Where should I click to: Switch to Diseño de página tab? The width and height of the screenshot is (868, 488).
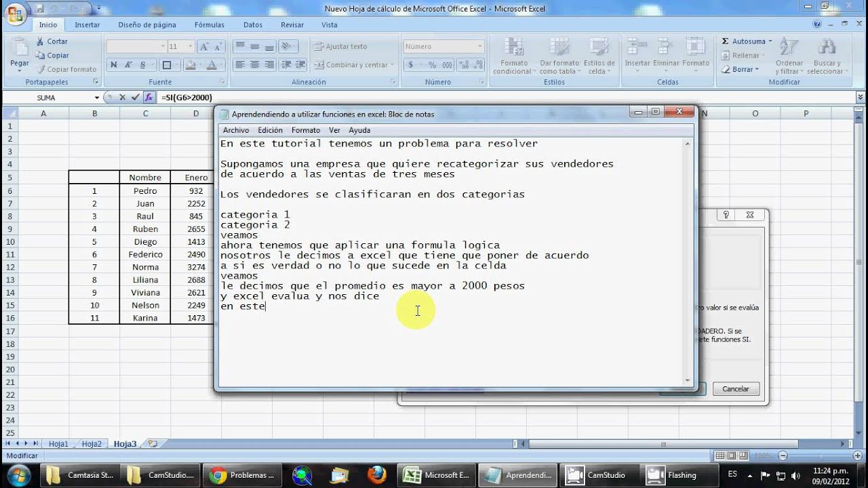coord(147,24)
